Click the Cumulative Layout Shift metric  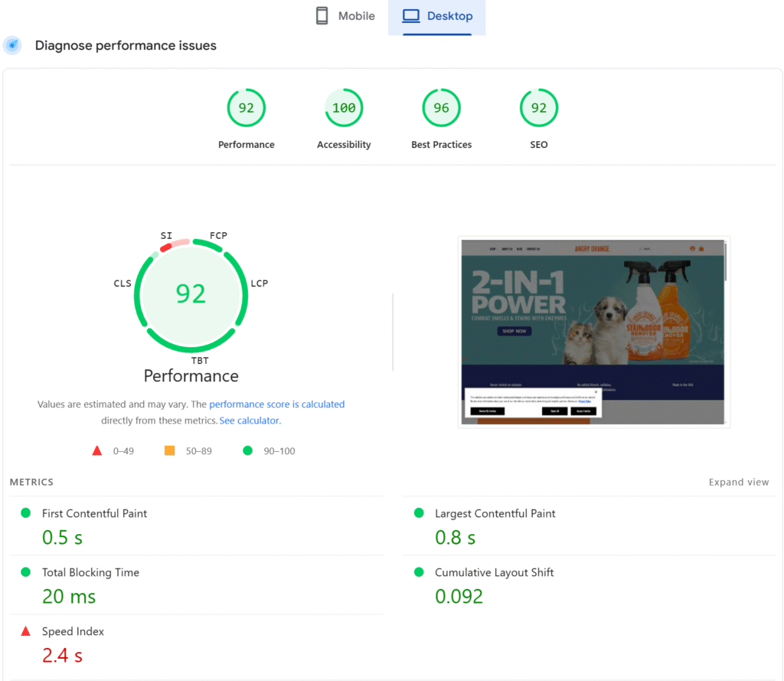pos(494,572)
